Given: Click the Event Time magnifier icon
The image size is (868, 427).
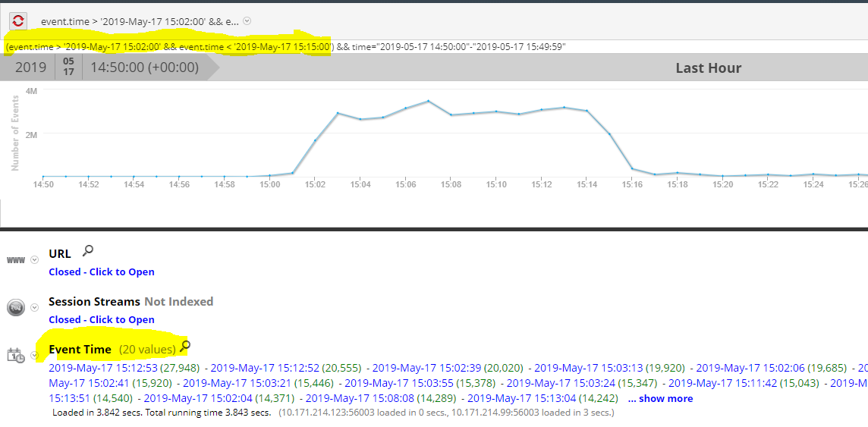Looking at the screenshot, I should coord(185,347).
